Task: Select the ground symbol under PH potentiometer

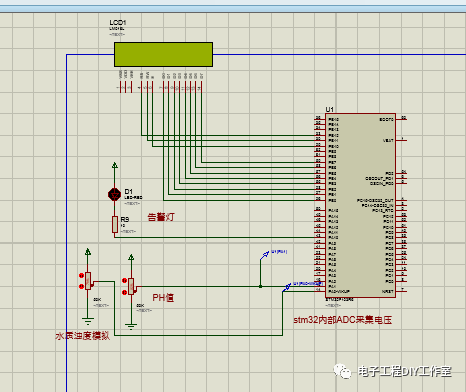Action: pyautogui.click(x=131, y=326)
